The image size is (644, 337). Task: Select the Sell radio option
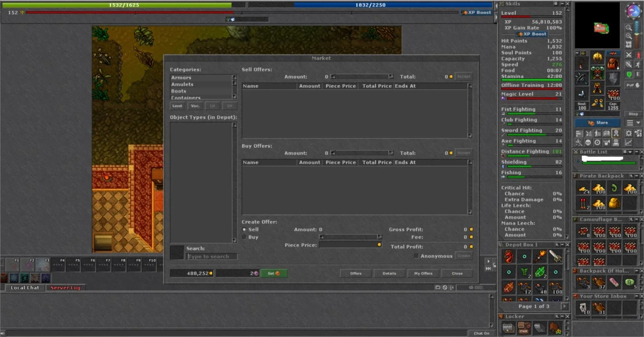[244, 229]
